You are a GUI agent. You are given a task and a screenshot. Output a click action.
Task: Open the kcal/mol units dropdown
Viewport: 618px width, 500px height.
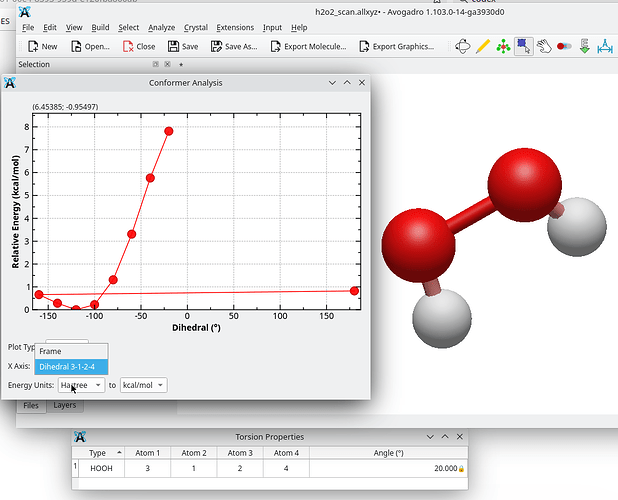(143, 385)
